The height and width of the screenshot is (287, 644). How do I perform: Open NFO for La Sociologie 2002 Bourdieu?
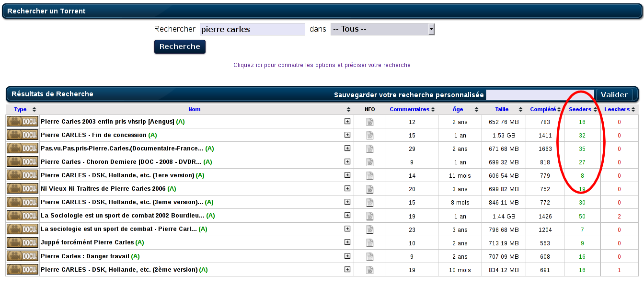pos(369,216)
